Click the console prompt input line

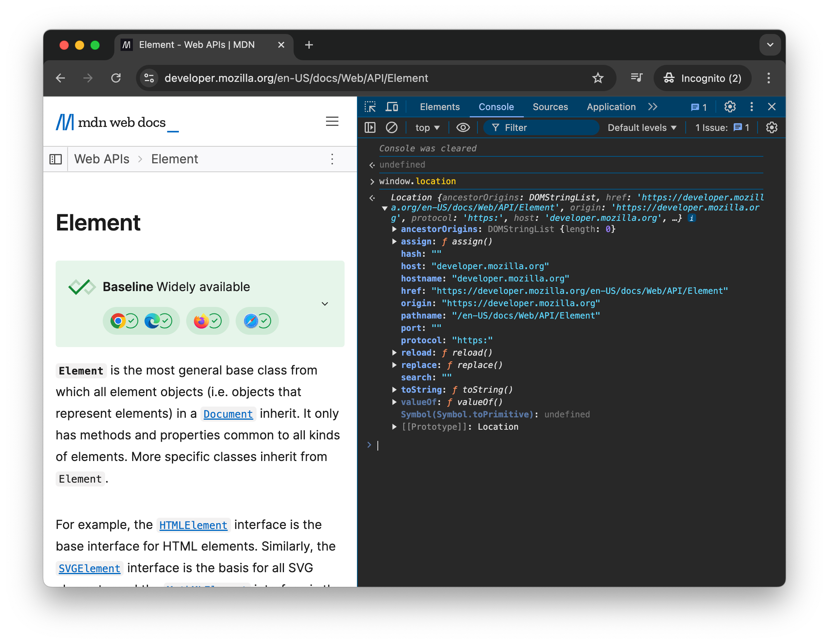[x=572, y=446]
